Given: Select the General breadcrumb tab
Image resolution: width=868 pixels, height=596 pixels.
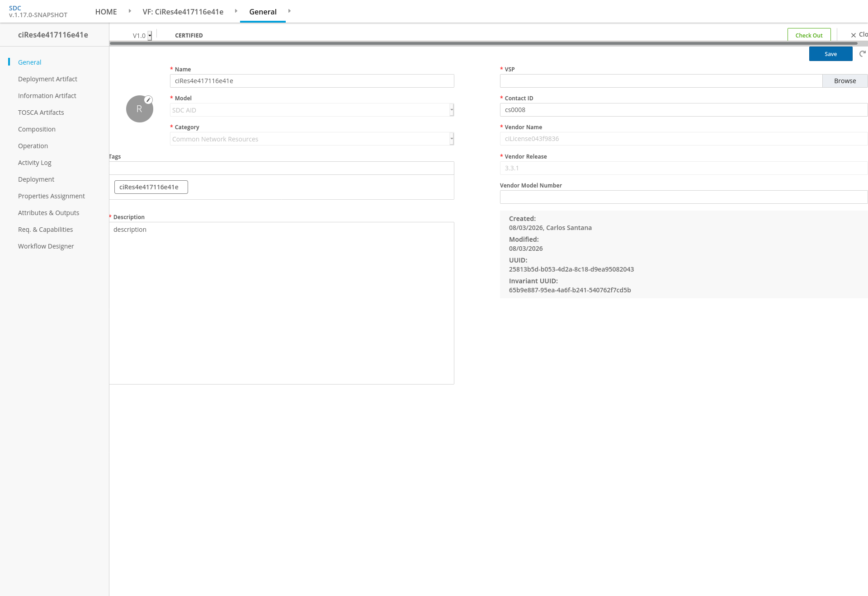Looking at the screenshot, I should click(x=263, y=12).
